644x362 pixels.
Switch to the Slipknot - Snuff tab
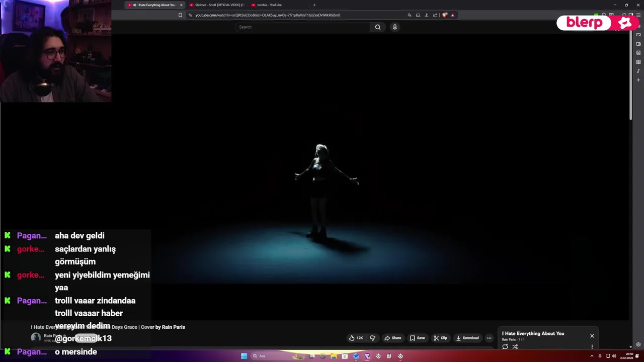(217, 5)
